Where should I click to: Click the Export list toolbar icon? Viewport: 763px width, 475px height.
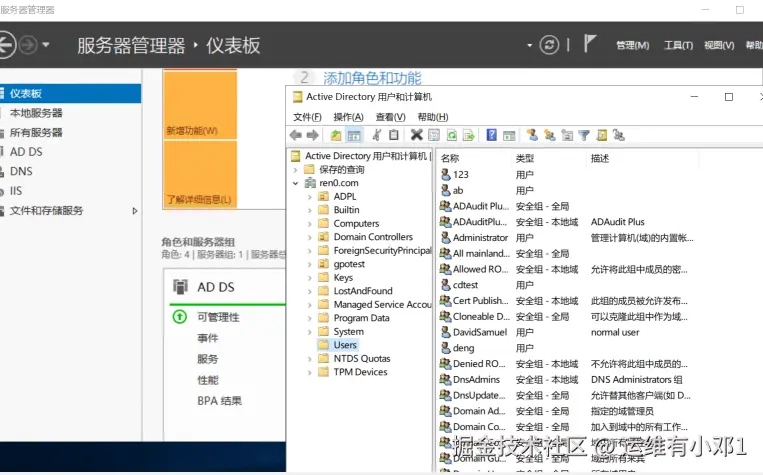tap(469, 135)
